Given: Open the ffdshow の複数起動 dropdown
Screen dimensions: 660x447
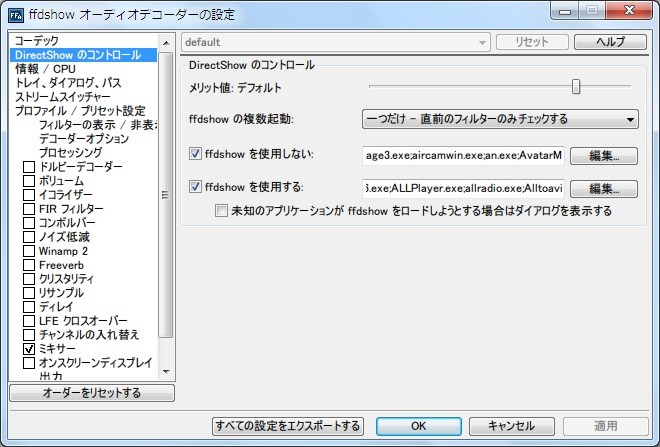Looking at the screenshot, I should (500, 119).
